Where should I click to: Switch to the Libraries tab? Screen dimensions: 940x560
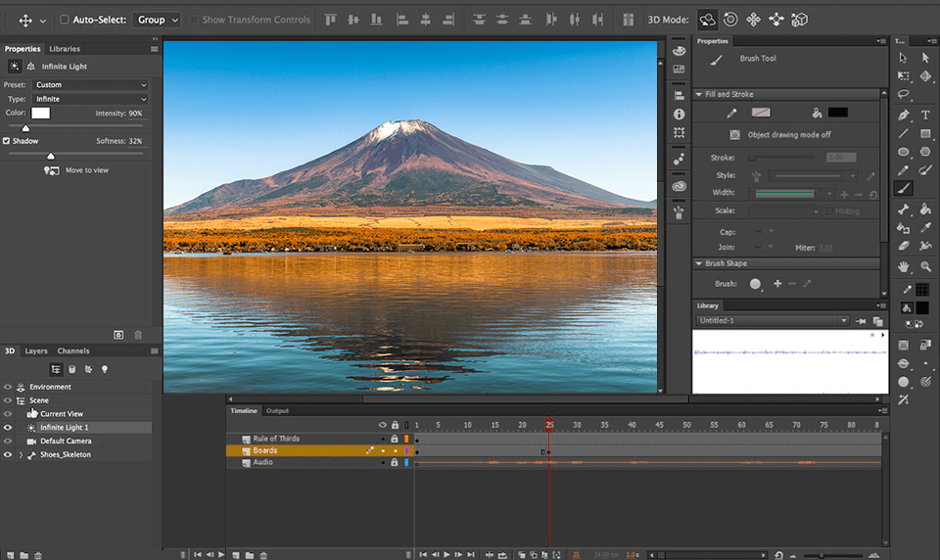coord(65,49)
